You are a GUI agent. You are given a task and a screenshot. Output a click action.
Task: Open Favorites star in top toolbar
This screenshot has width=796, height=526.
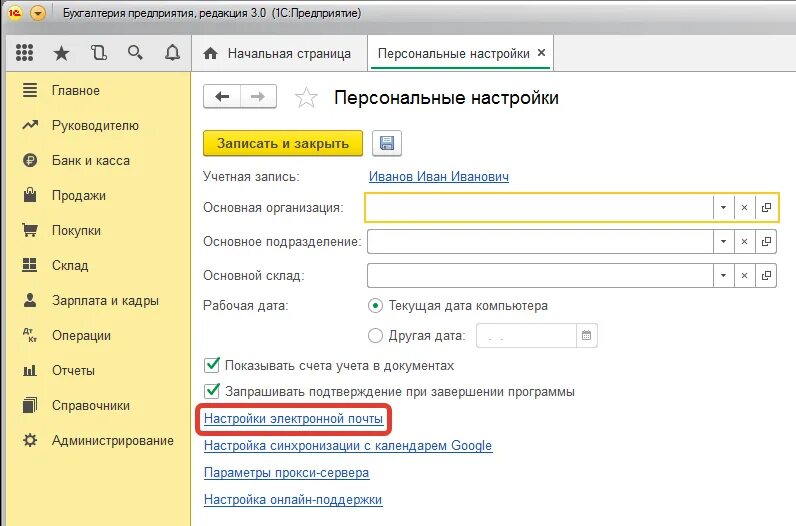[61, 53]
